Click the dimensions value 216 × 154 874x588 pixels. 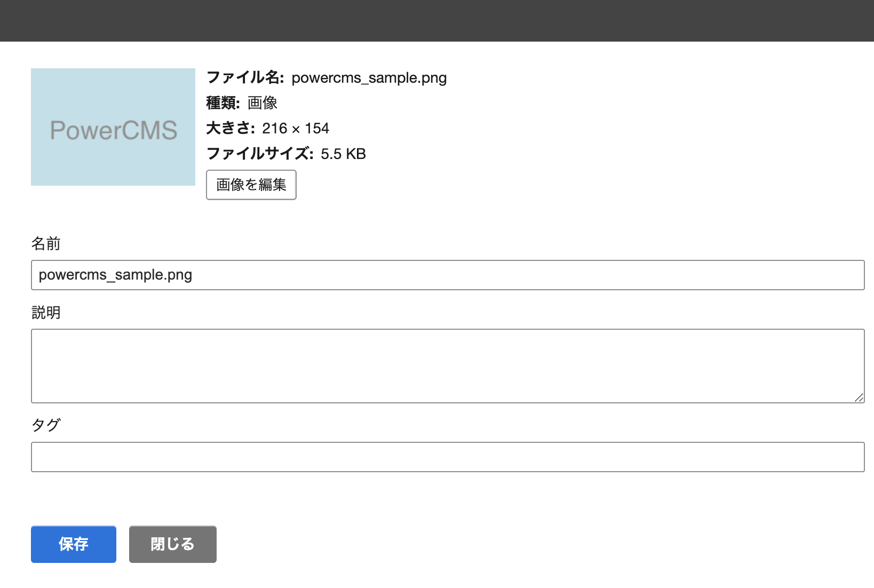click(295, 128)
